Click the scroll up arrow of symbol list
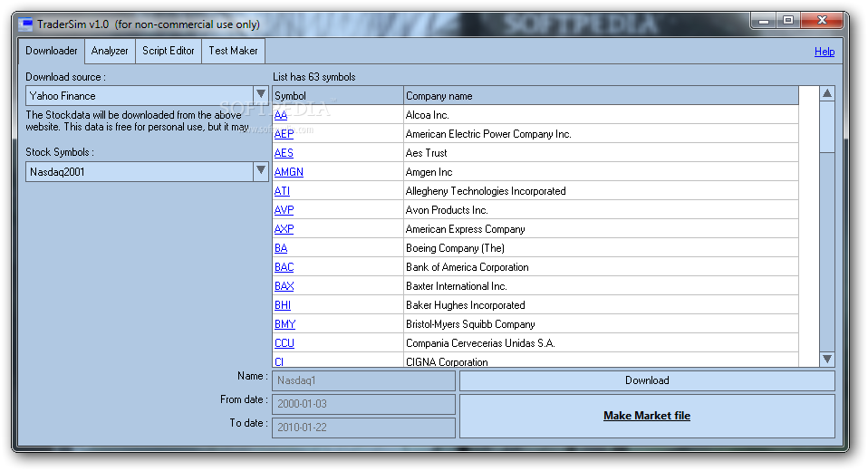The width and height of the screenshot is (868, 471). (827, 93)
